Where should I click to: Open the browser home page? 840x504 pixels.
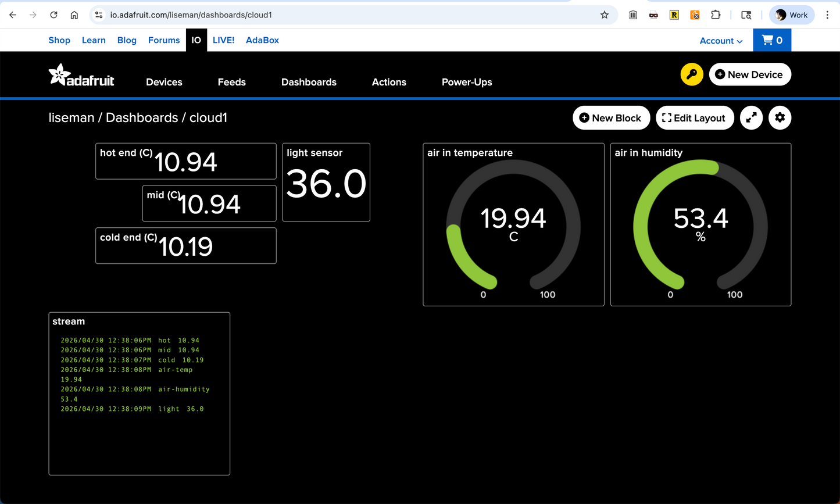(74, 15)
